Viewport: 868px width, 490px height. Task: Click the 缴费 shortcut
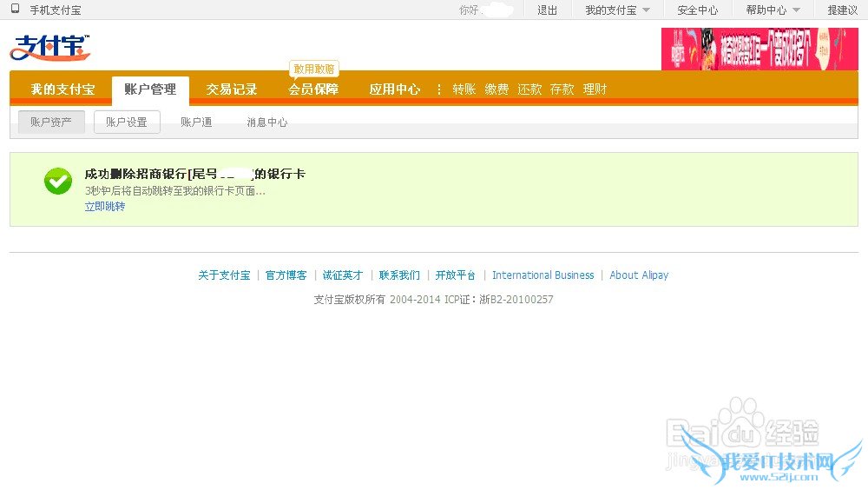pyautogui.click(x=496, y=89)
